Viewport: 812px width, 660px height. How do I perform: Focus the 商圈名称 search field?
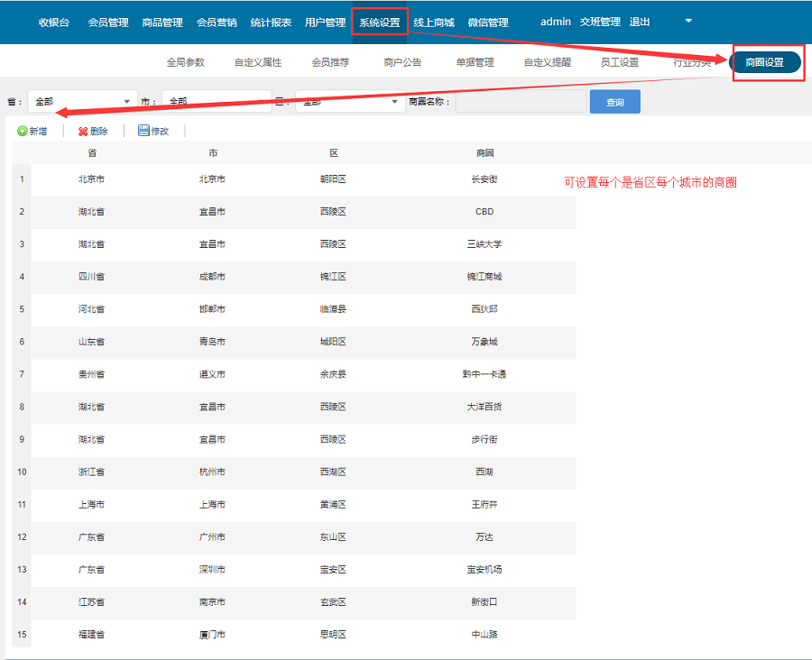521,102
